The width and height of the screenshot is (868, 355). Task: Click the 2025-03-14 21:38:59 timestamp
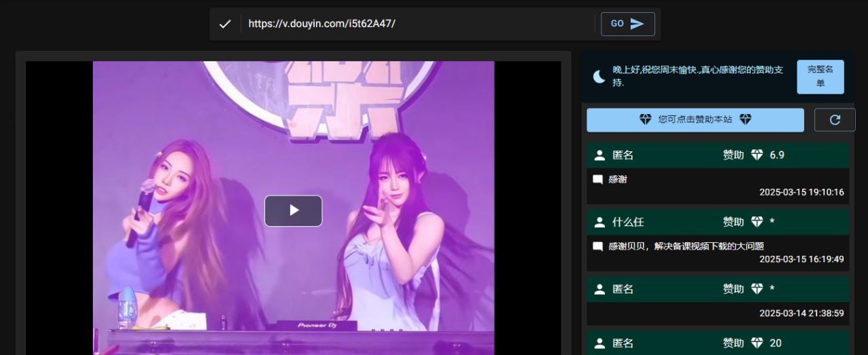pos(802,313)
